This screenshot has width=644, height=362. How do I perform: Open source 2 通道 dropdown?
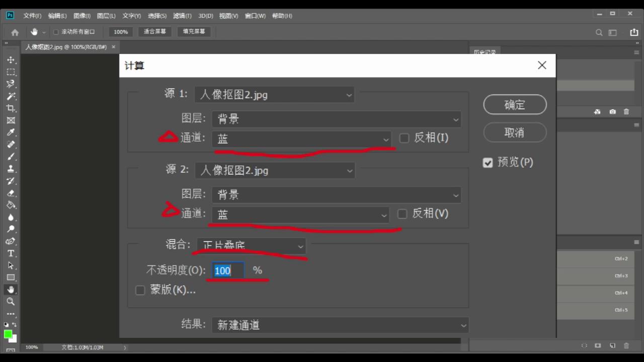point(301,215)
